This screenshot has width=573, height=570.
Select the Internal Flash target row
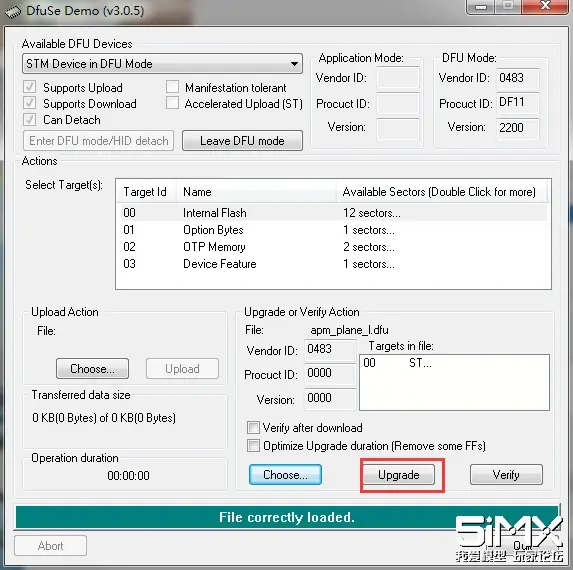pyautogui.click(x=333, y=213)
